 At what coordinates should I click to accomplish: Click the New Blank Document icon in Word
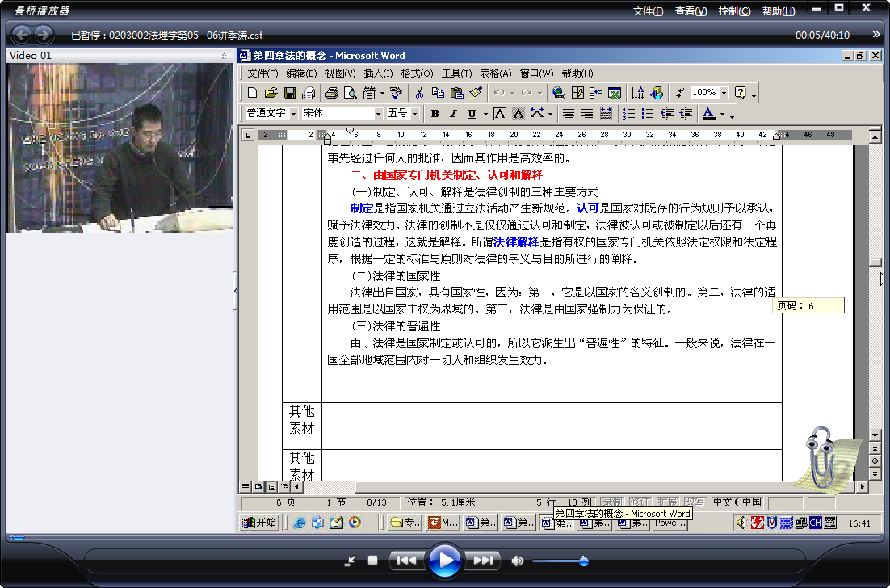point(253,93)
